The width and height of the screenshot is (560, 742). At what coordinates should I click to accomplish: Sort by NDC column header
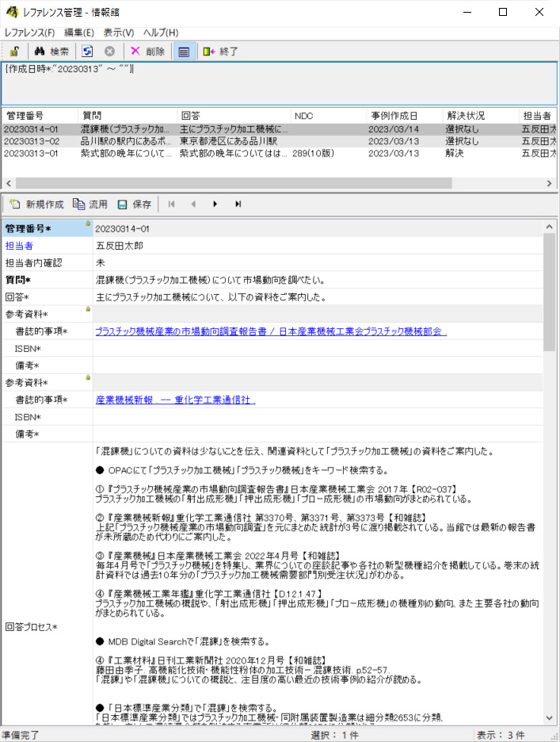328,116
